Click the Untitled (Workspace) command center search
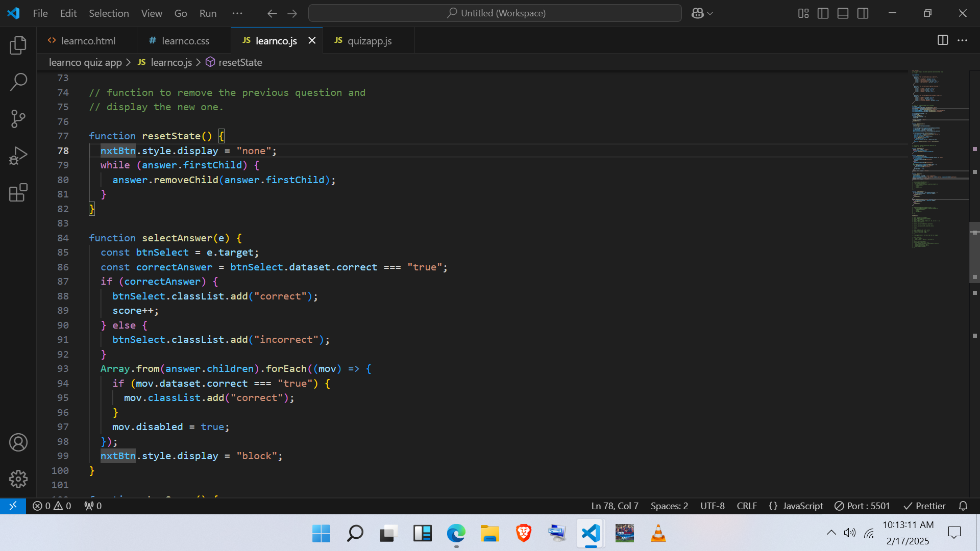This screenshot has width=980, height=551. (495, 13)
